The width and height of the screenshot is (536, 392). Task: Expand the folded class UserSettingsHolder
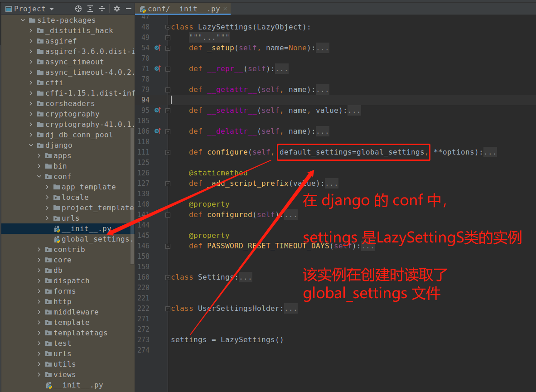click(x=168, y=309)
